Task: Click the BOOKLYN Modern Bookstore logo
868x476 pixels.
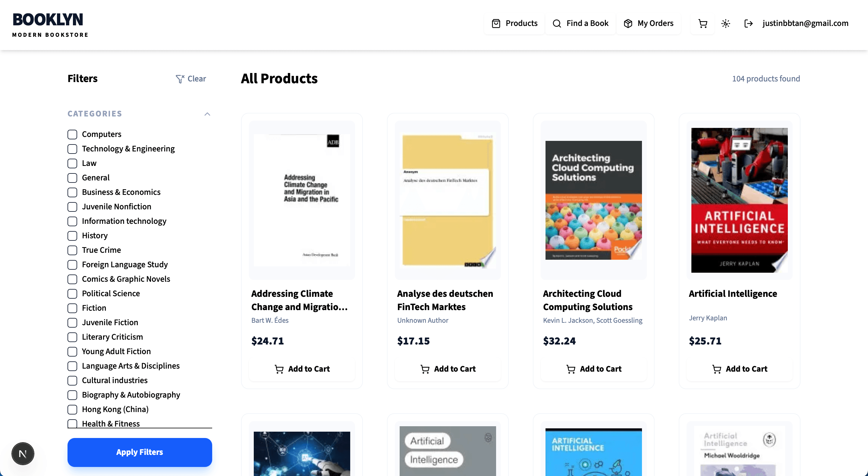Action: point(50,25)
